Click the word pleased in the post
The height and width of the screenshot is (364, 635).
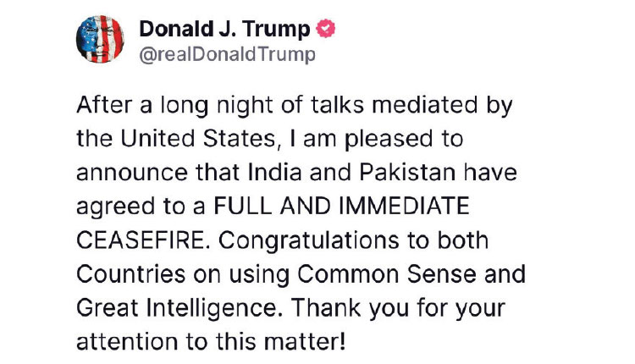click(389, 140)
